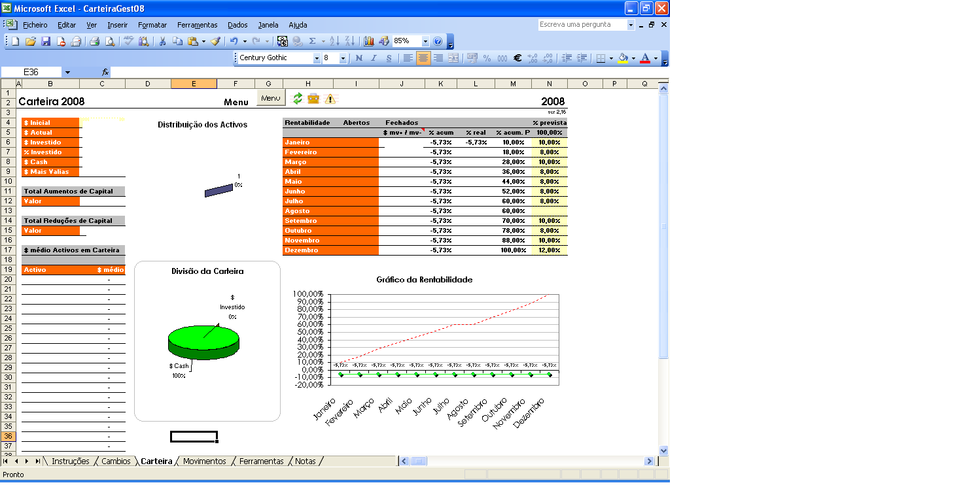Open the Formatar menu
This screenshot has height=502, width=980.
pos(152,25)
